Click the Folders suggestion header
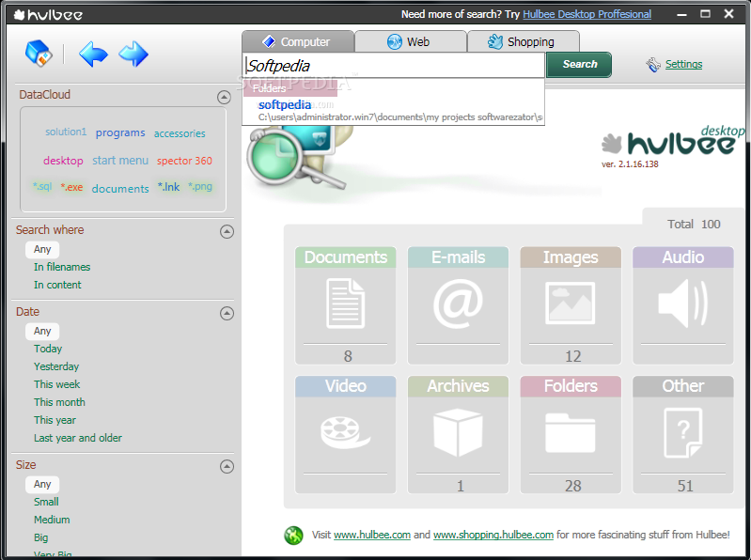 (x=290, y=88)
